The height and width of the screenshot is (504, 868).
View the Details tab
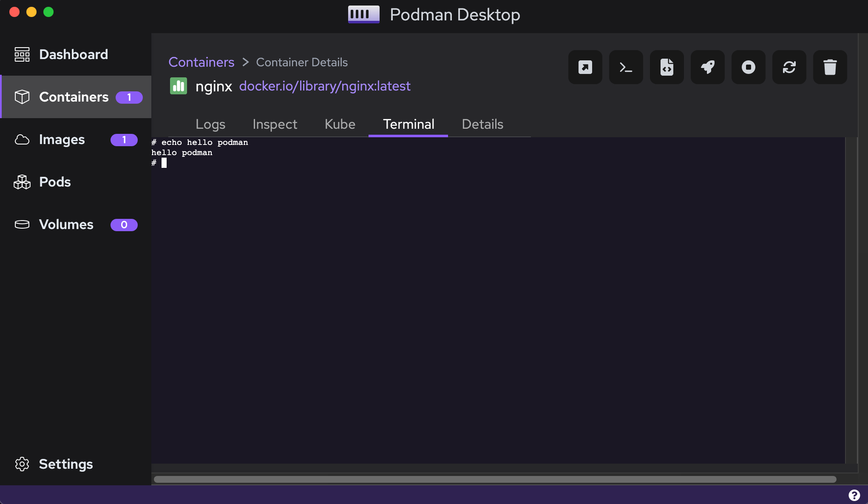tap(482, 124)
